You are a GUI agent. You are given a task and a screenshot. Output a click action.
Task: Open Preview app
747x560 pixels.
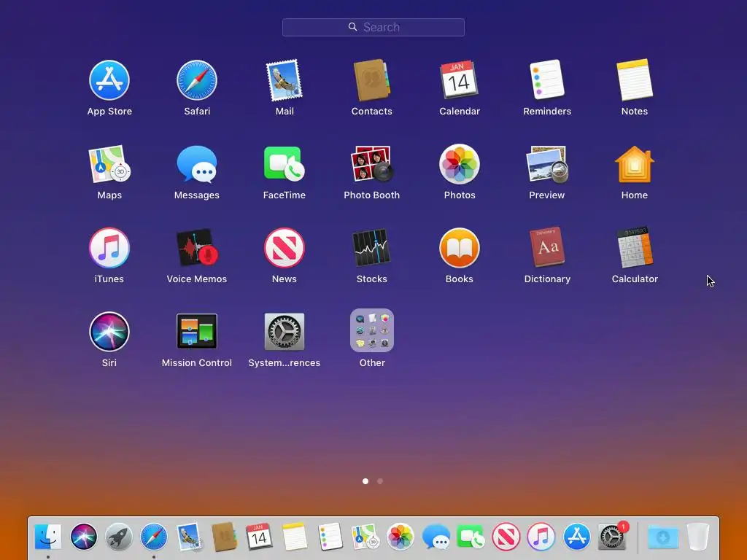pos(547,164)
